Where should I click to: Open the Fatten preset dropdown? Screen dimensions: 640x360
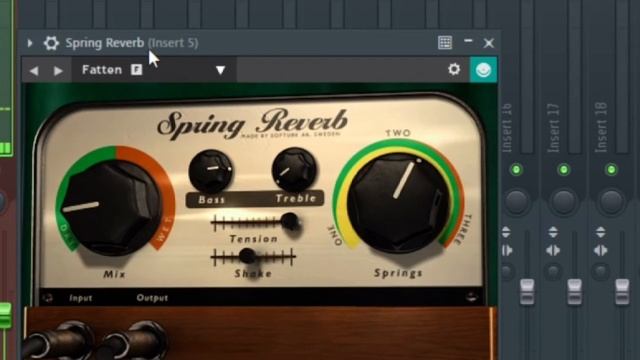coord(220,70)
